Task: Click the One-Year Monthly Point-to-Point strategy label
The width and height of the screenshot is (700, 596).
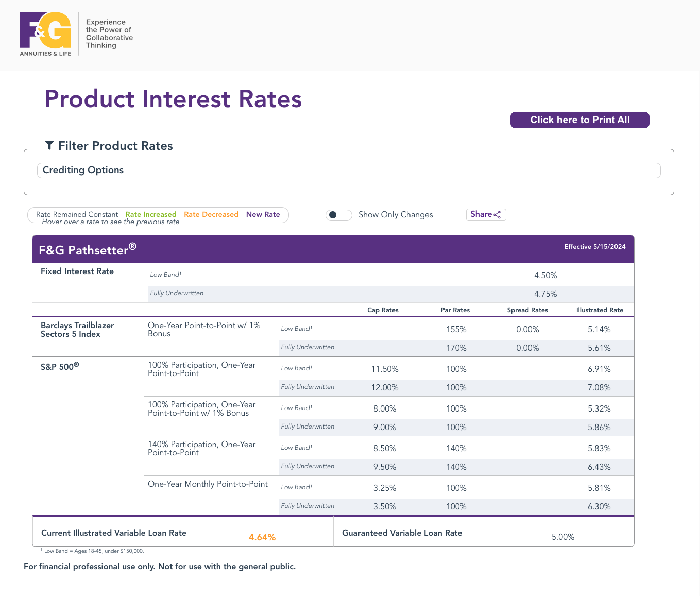Action: [x=208, y=484]
